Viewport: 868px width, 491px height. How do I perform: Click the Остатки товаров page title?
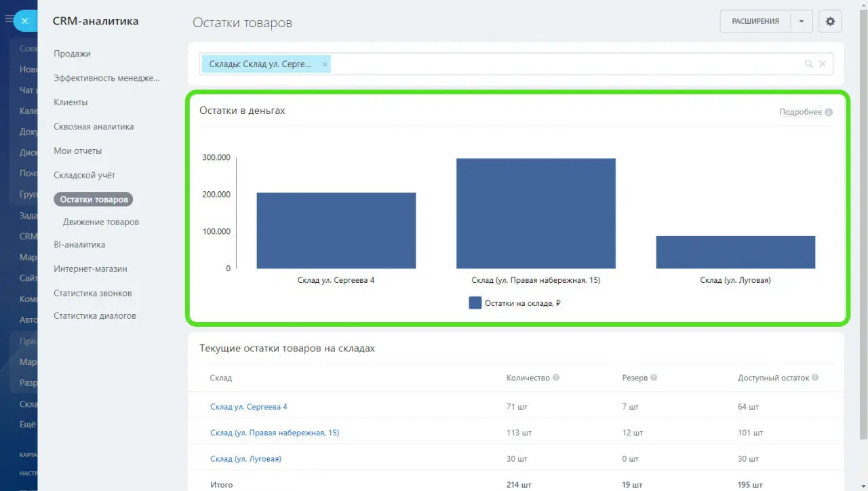[242, 22]
